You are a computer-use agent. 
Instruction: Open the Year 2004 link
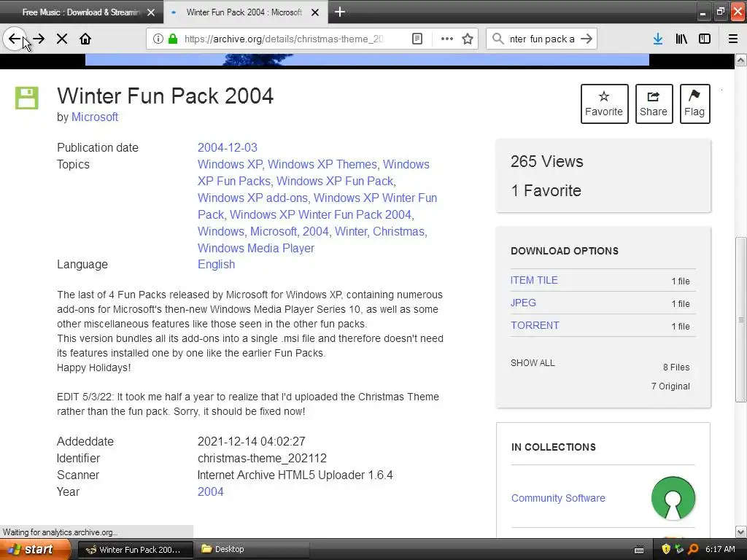[x=211, y=492]
